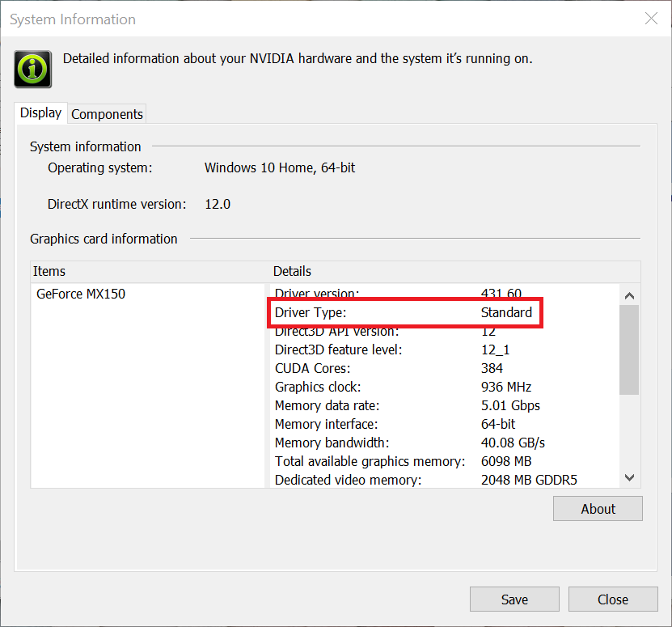Click the 936 MHz value
This screenshot has height=627, width=672.
click(x=506, y=387)
